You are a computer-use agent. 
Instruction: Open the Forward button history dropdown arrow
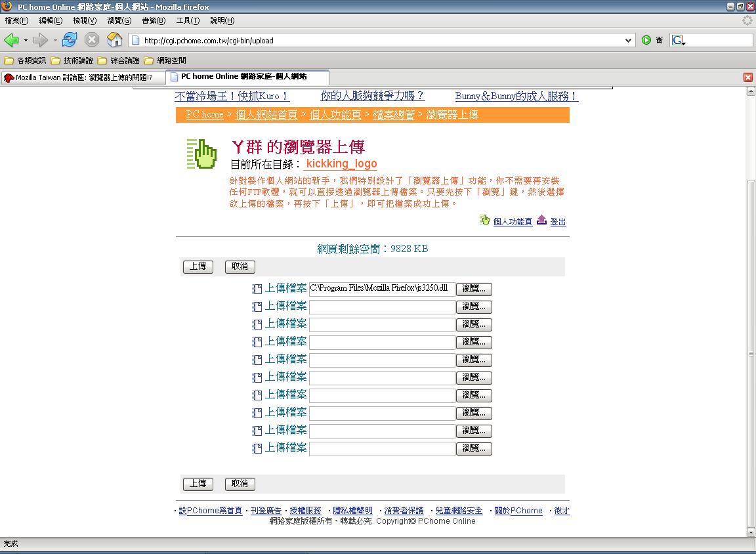click(55, 40)
